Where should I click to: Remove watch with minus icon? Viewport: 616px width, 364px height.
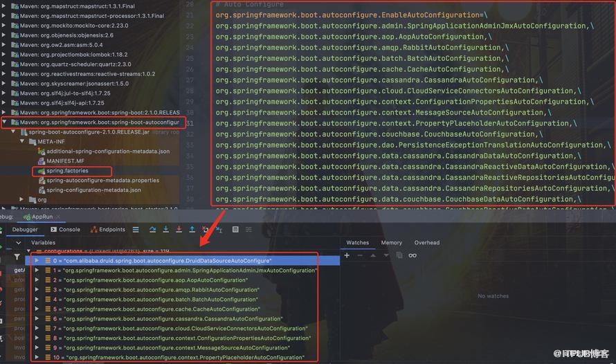click(360, 255)
